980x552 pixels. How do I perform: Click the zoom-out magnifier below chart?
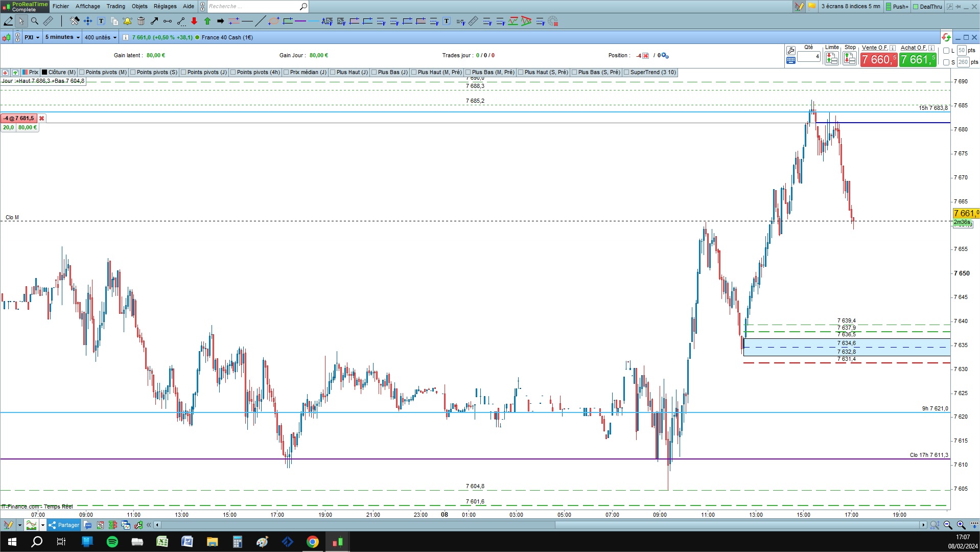point(948,525)
